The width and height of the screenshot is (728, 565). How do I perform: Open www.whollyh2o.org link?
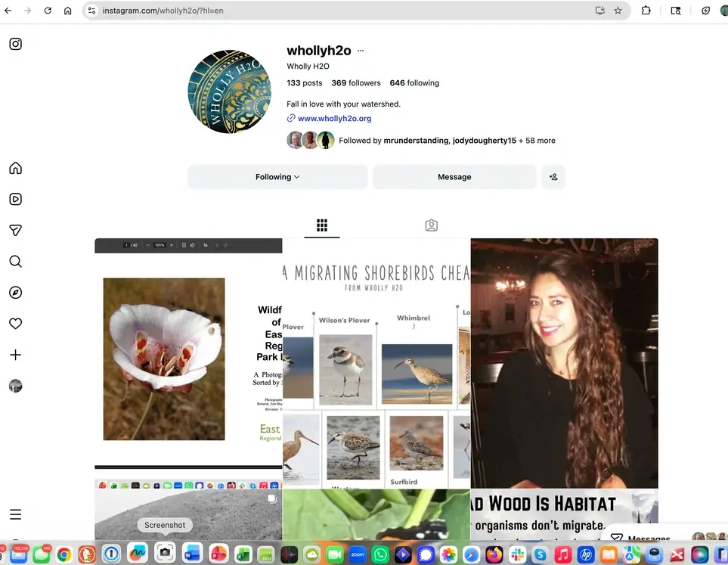pos(334,119)
